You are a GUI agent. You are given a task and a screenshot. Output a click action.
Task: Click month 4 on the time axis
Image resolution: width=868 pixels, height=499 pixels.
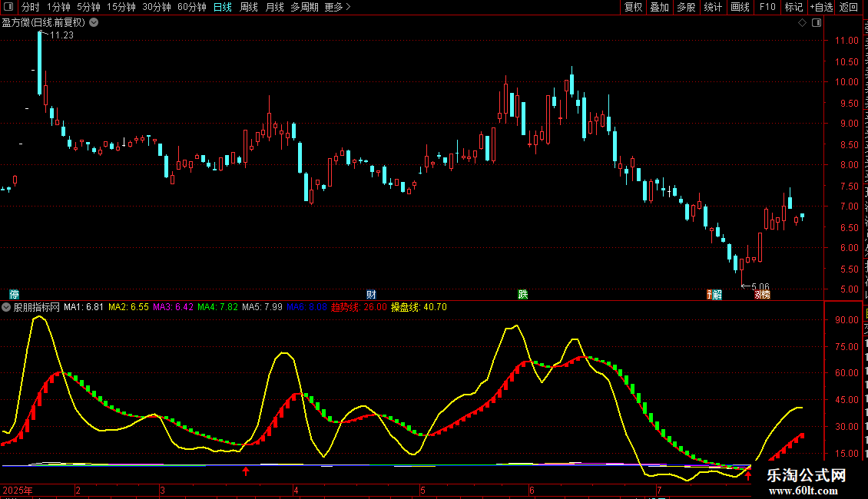297,490
